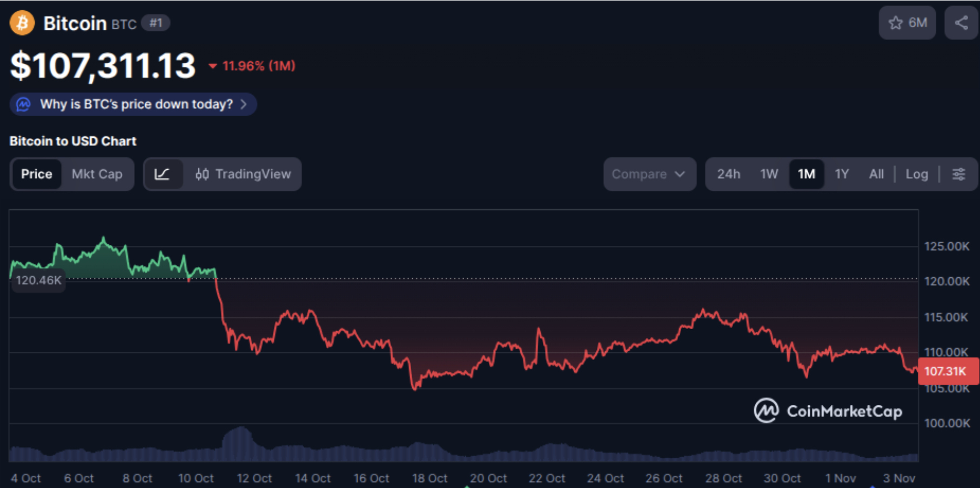
Task: Switch to candlestick TradingView chart icon
Action: pos(204,174)
